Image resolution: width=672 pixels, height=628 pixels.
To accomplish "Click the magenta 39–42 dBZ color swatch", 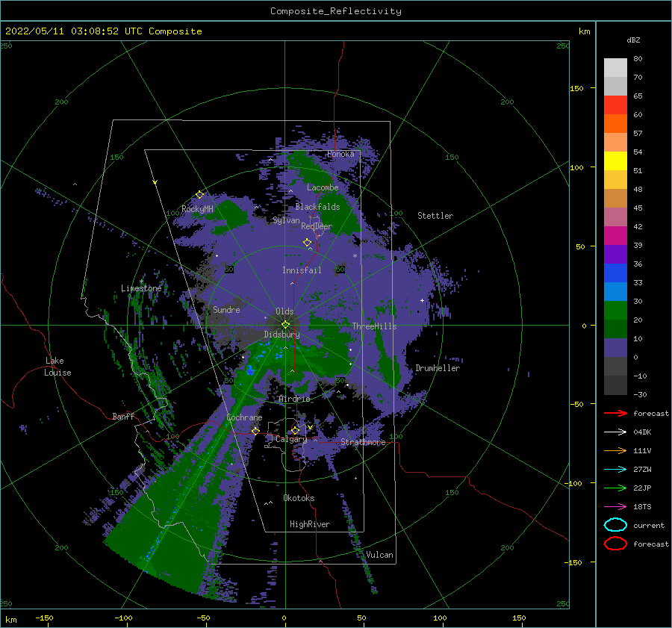I will pos(615,236).
